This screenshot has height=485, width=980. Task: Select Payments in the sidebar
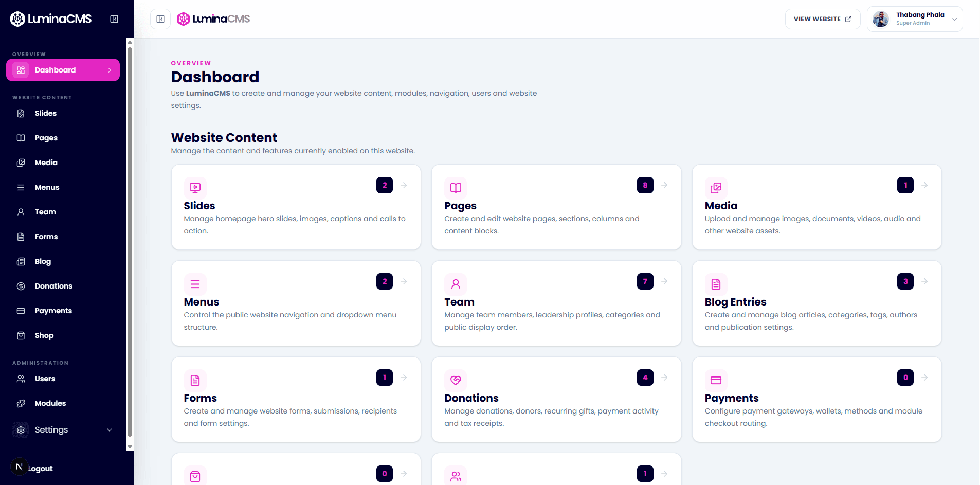click(x=63, y=311)
